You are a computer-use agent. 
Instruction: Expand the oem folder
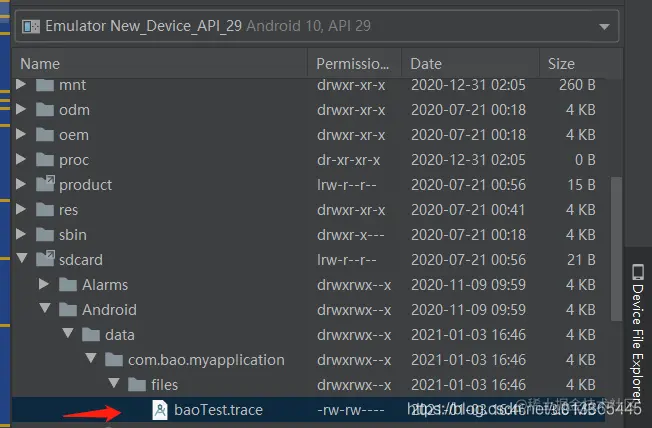[21, 134]
